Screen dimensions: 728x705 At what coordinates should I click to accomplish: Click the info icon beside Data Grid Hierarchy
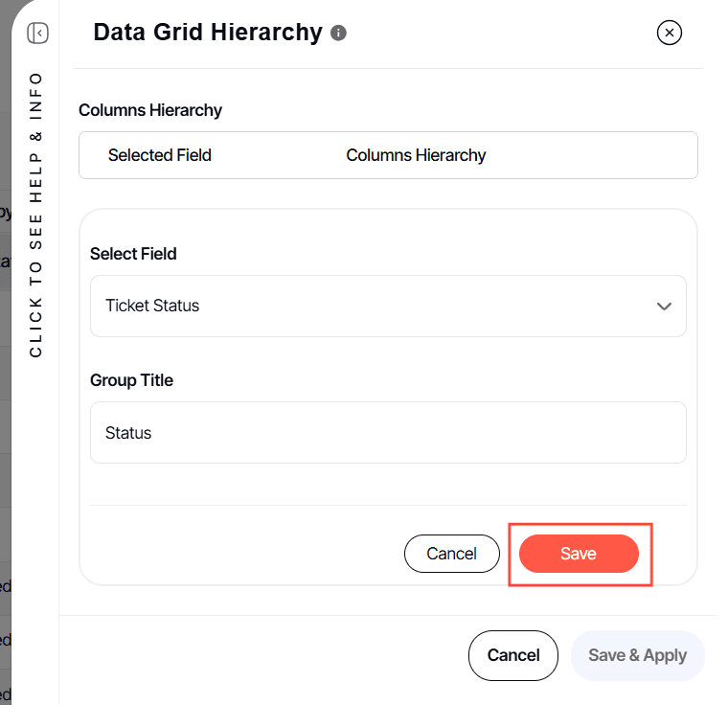(x=338, y=34)
